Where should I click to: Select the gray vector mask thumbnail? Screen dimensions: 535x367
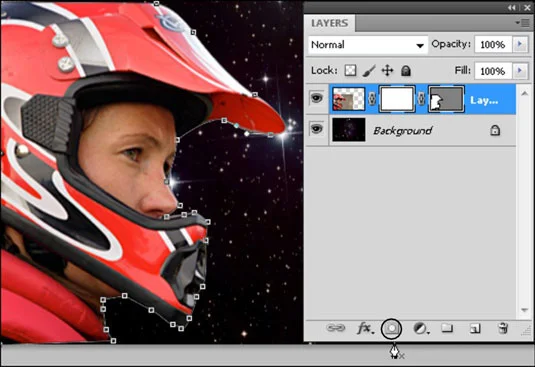click(446, 99)
